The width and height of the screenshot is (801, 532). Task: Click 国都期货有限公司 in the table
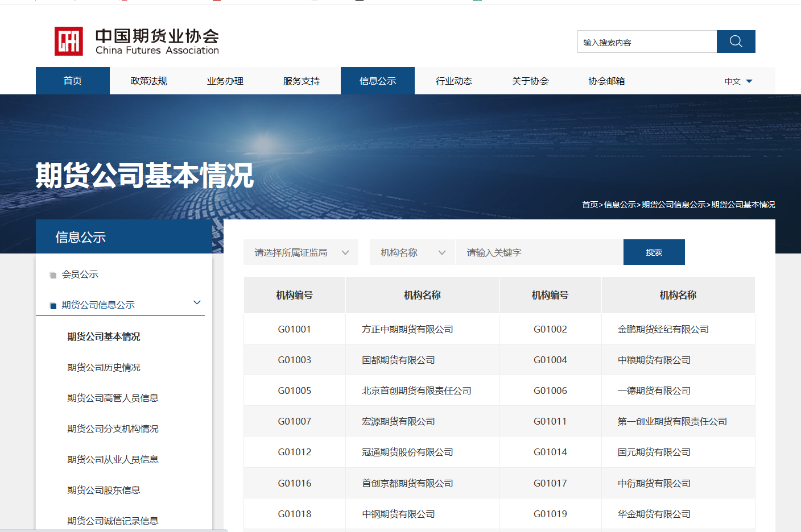point(398,360)
